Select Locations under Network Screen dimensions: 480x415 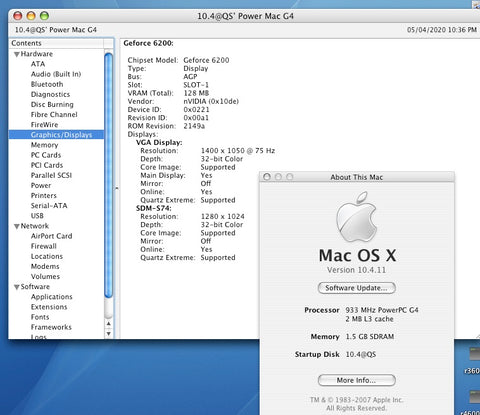click(47, 256)
